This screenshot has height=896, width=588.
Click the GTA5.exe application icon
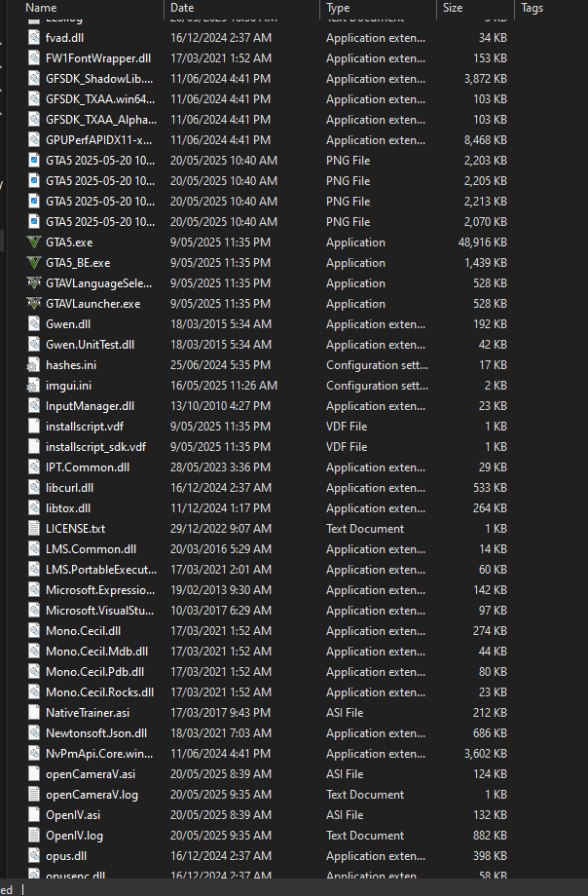click(x=34, y=243)
